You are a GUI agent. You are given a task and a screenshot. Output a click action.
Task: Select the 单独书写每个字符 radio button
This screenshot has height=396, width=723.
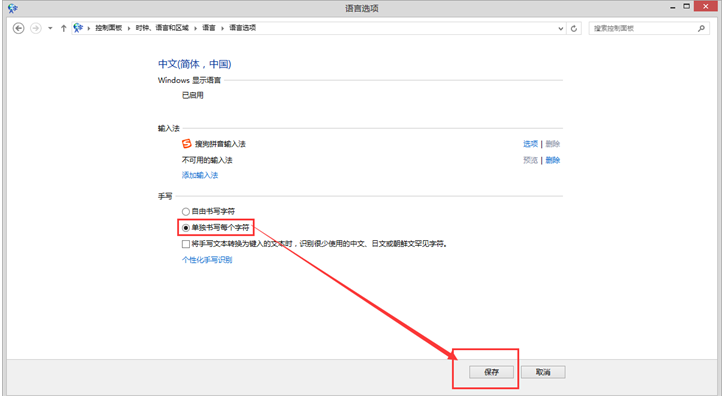coord(186,228)
